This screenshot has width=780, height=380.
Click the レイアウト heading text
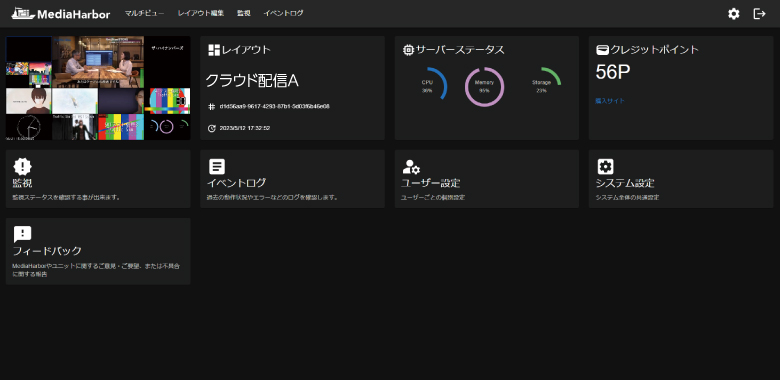[246, 50]
